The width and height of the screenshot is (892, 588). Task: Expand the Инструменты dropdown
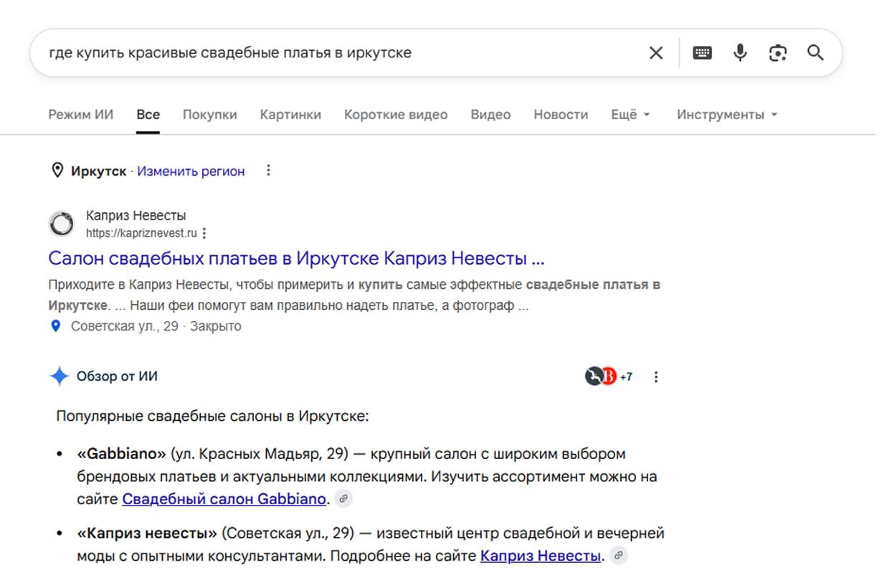727,115
